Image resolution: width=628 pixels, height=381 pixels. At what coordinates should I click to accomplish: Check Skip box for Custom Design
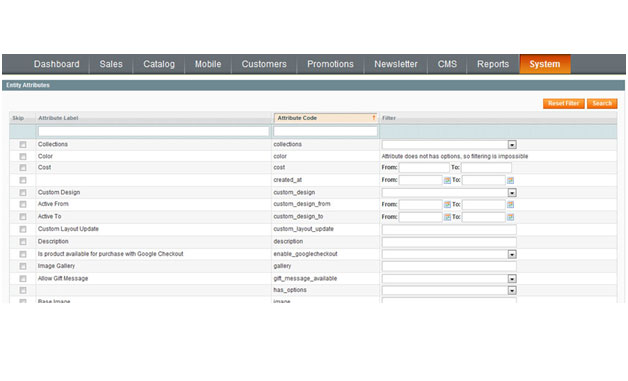click(23, 193)
